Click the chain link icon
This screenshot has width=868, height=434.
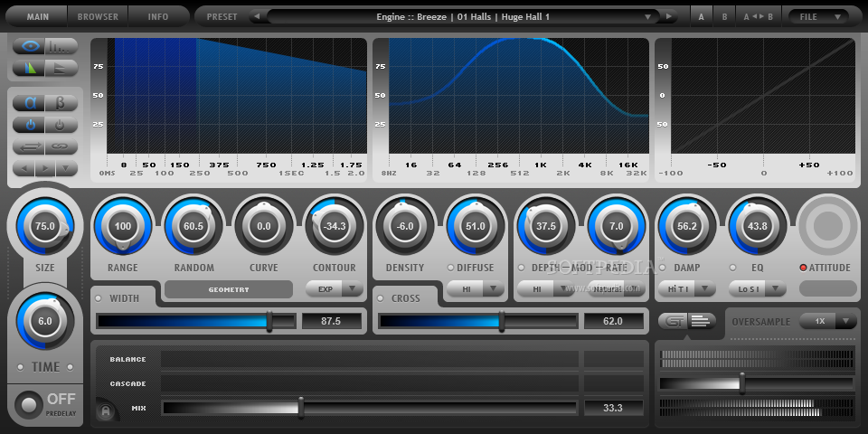pos(61,146)
